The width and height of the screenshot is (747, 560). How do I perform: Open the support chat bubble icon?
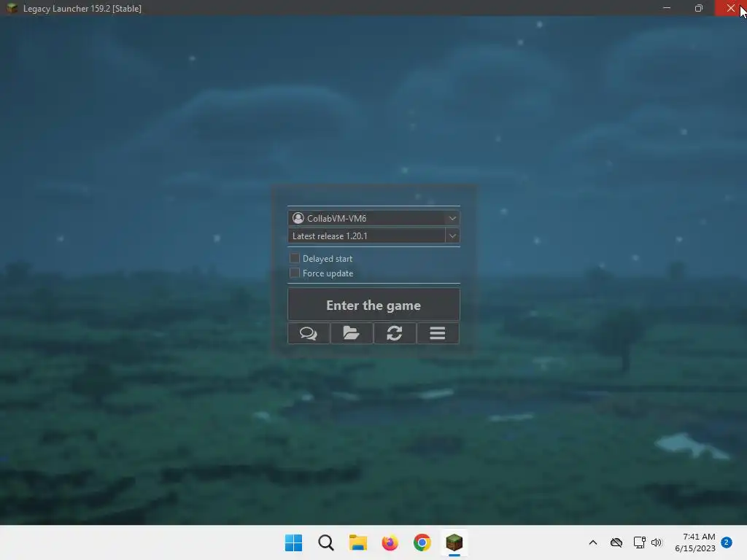pos(309,332)
